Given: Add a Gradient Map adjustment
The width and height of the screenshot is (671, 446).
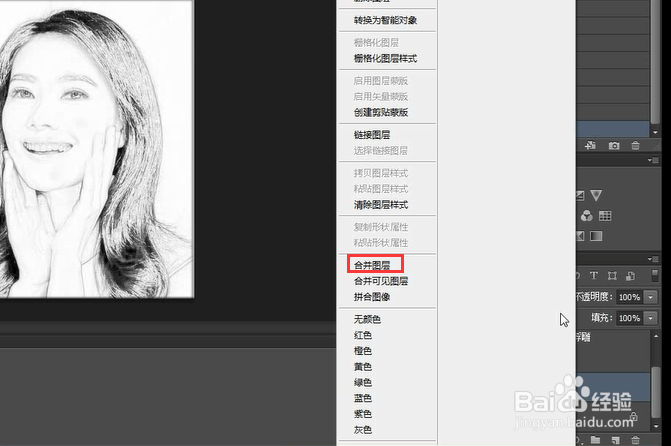Looking at the screenshot, I should point(596,236).
